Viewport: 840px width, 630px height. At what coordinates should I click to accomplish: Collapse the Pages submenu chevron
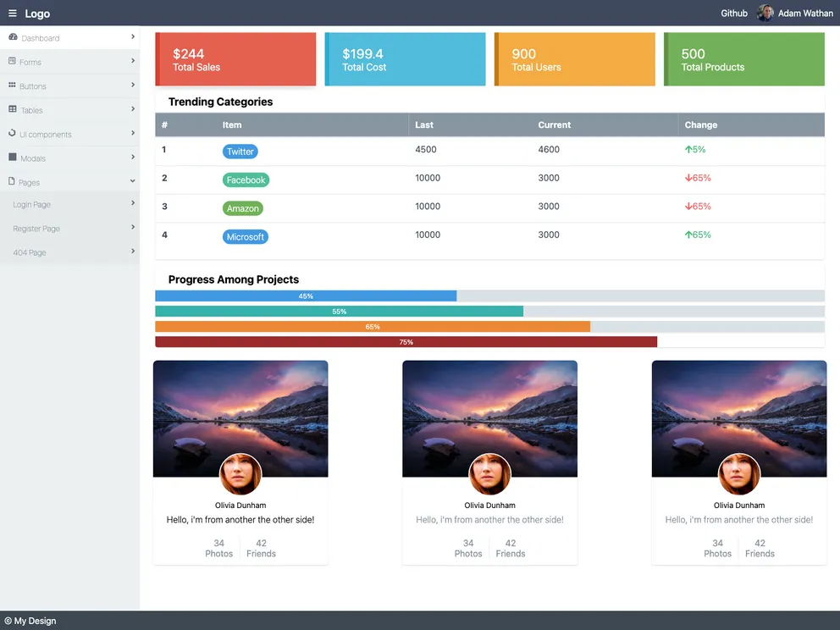pyautogui.click(x=133, y=181)
